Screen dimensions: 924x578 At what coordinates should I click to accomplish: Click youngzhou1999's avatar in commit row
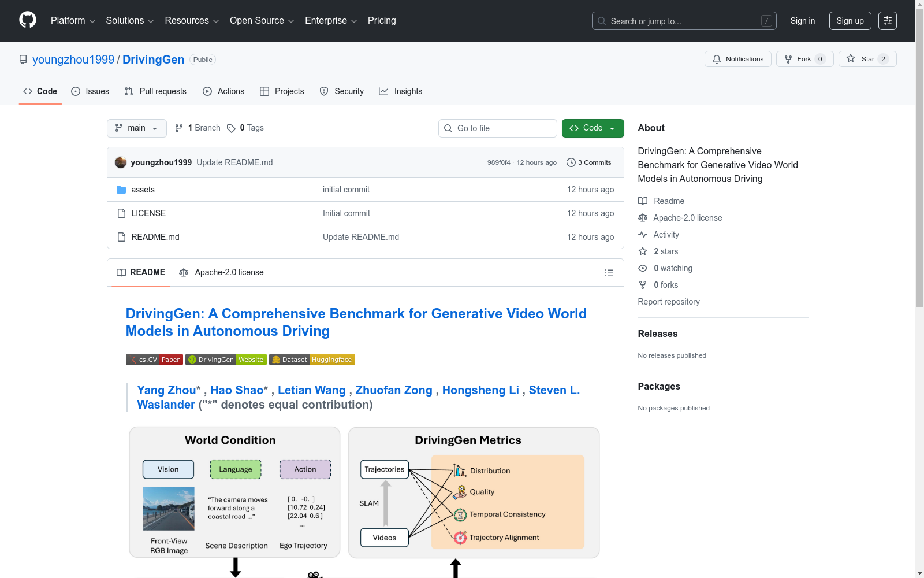pos(121,162)
